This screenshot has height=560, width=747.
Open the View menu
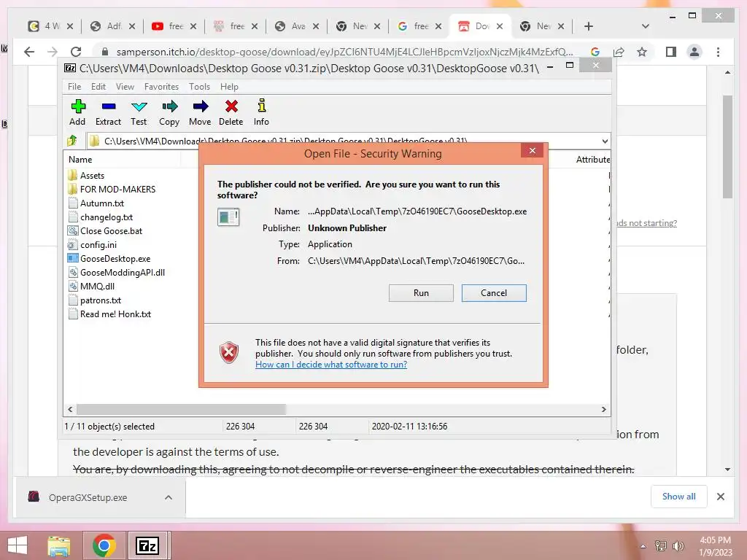tap(125, 87)
